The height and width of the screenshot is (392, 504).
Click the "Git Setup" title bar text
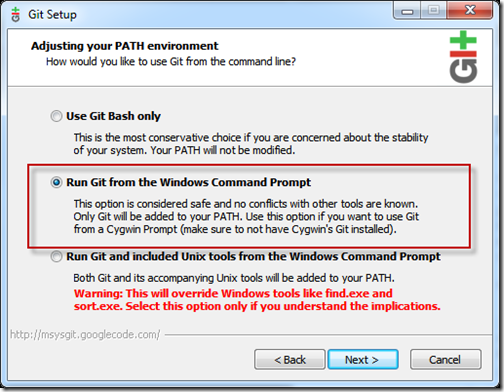click(52, 15)
